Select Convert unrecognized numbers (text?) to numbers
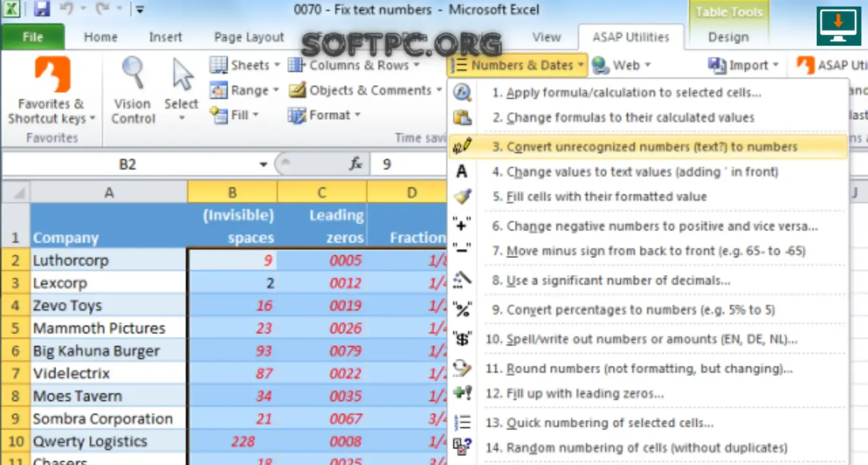The image size is (868, 465). coord(648,147)
